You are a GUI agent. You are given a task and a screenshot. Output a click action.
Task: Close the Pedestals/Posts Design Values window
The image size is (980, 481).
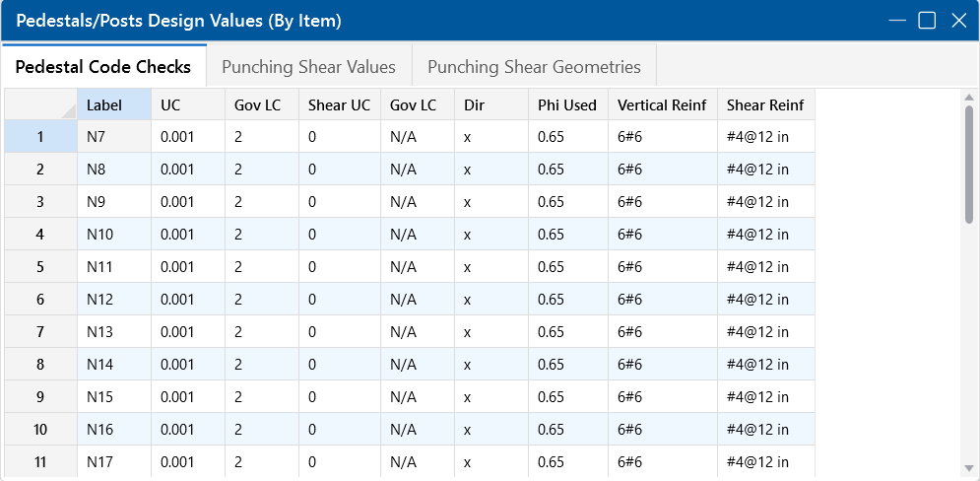click(958, 21)
